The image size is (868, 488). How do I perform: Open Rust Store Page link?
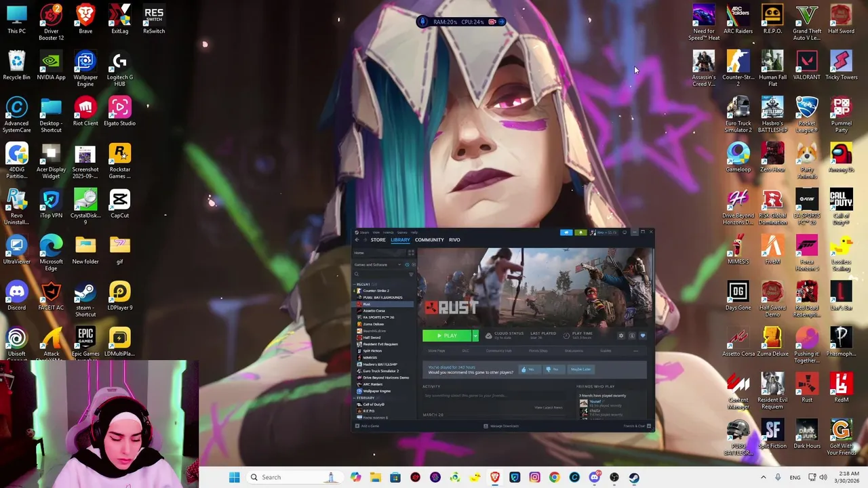437,351
